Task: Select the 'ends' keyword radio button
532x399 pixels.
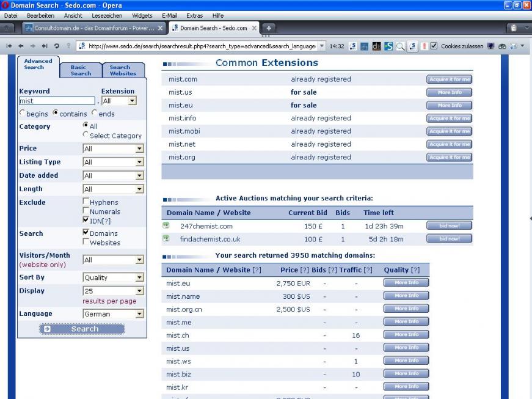Action: tap(94, 112)
